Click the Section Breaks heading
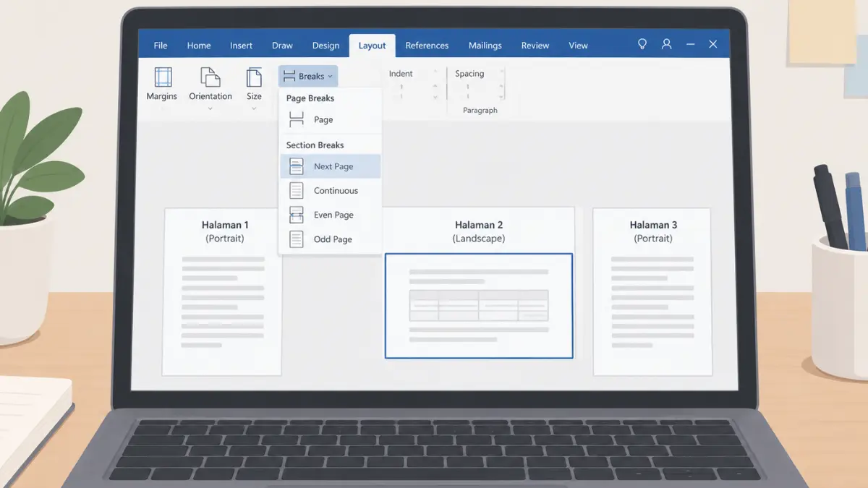 [315, 145]
